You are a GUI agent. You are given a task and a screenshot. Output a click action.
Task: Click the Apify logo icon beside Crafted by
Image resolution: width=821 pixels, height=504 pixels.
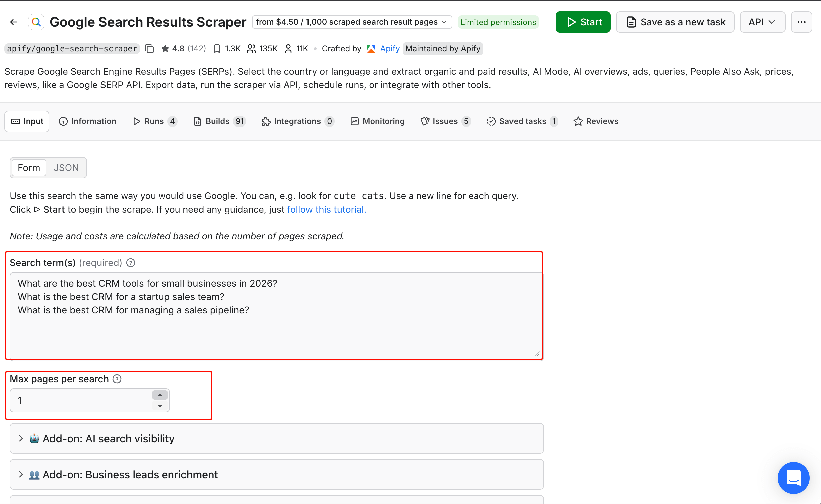click(x=371, y=49)
